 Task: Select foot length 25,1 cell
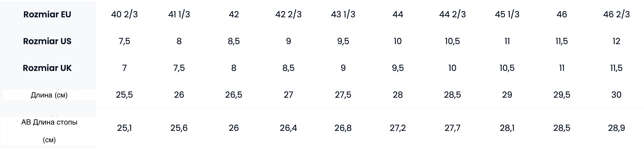point(125,128)
